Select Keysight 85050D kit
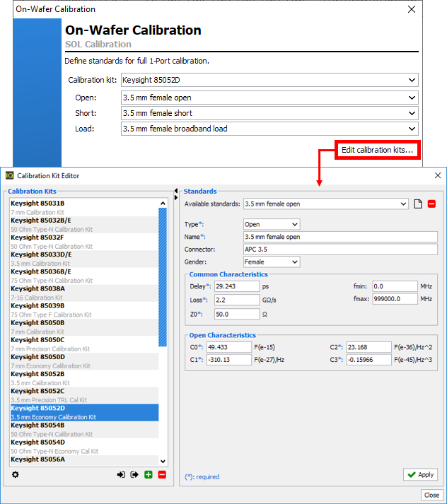This screenshot has height=504, width=447. pyautogui.click(x=84, y=361)
